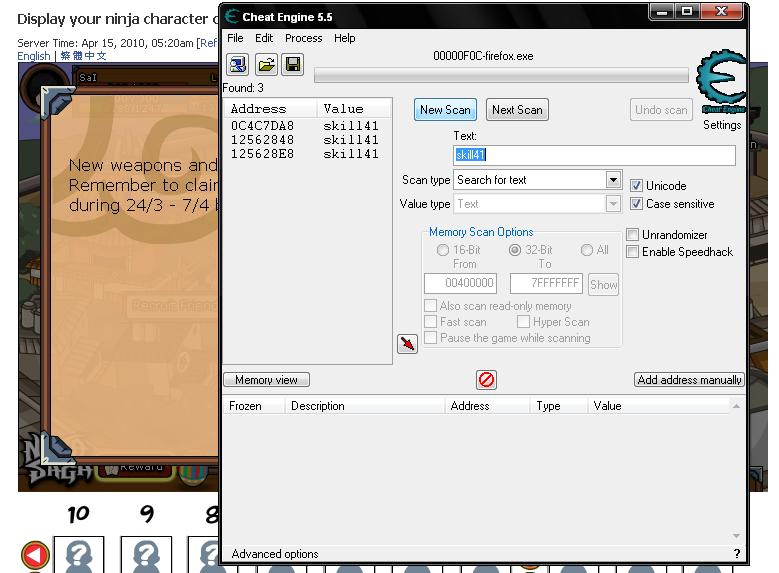Click the scan progress bar
Image resolution: width=779 pixels, height=573 pixels.
point(501,76)
